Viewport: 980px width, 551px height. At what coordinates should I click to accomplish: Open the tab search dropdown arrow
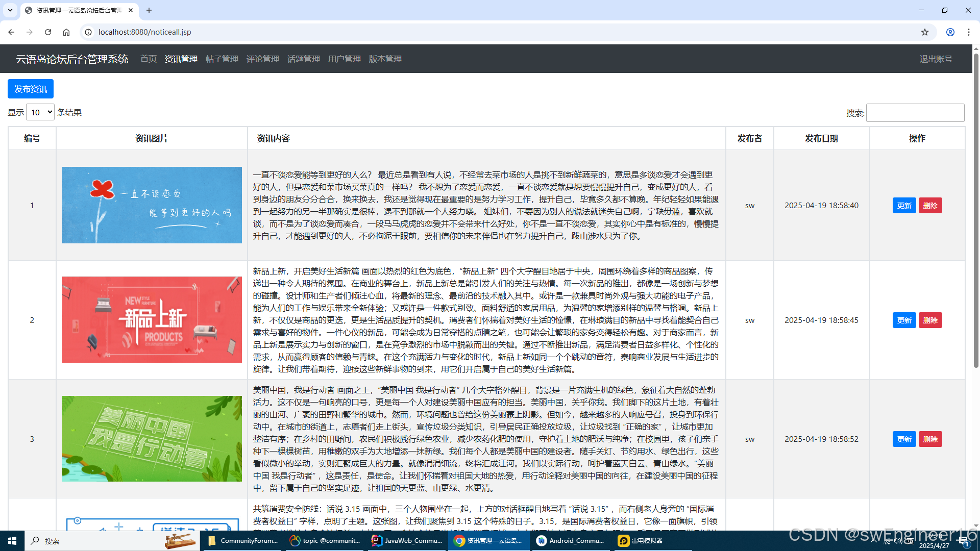pos(10,10)
